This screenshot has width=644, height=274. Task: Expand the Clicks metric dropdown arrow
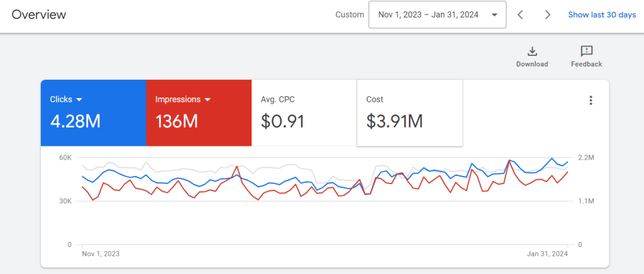[x=80, y=99]
